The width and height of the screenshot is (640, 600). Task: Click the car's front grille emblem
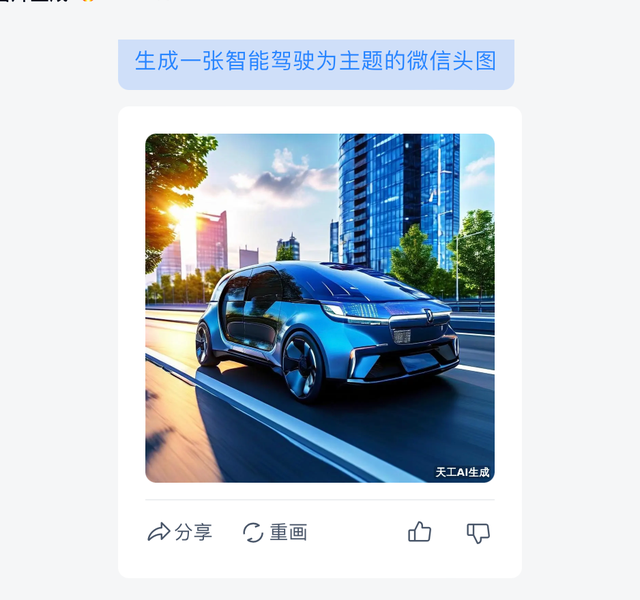[429, 316]
